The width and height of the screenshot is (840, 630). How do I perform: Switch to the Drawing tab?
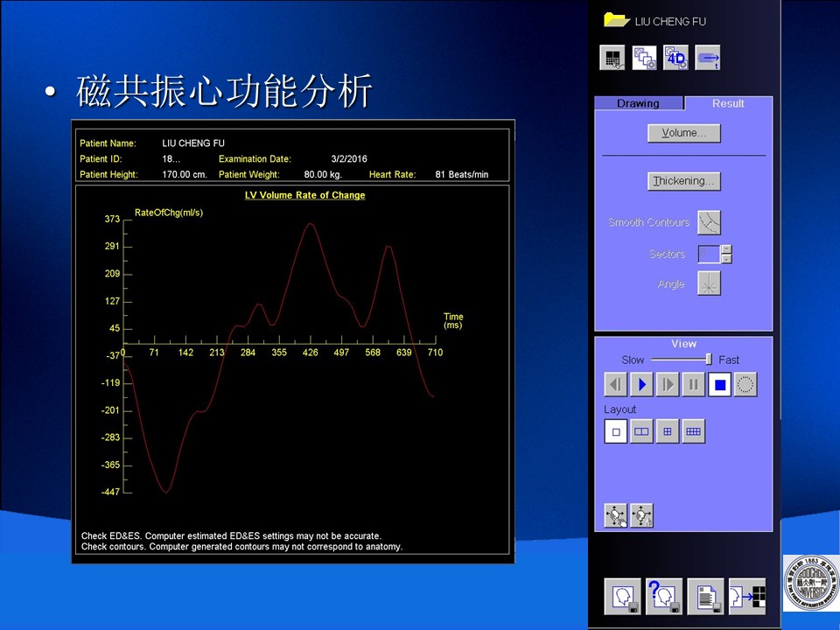click(x=638, y=103)
